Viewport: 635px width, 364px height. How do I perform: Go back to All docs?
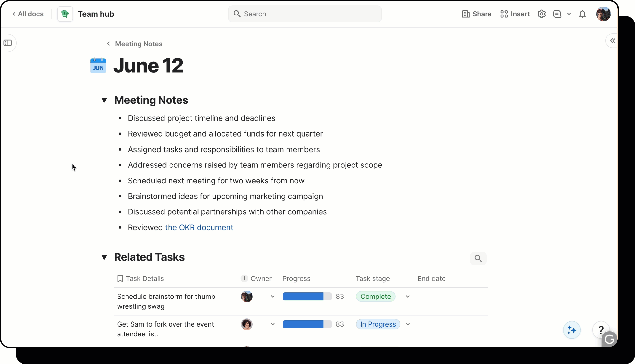(28, 14)
